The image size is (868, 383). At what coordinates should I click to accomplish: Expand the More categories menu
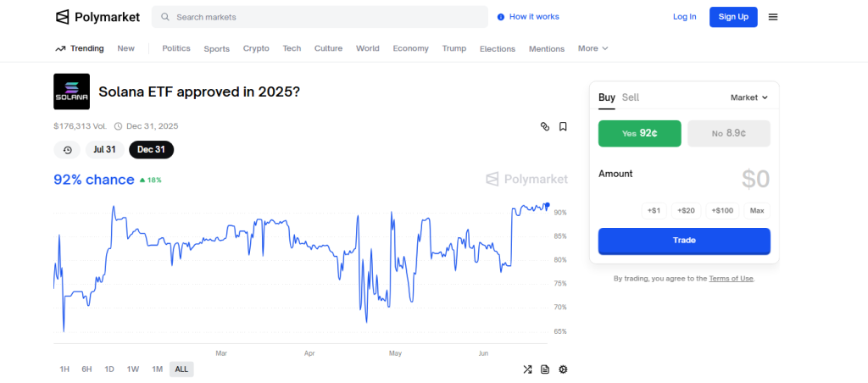(593, 48)
